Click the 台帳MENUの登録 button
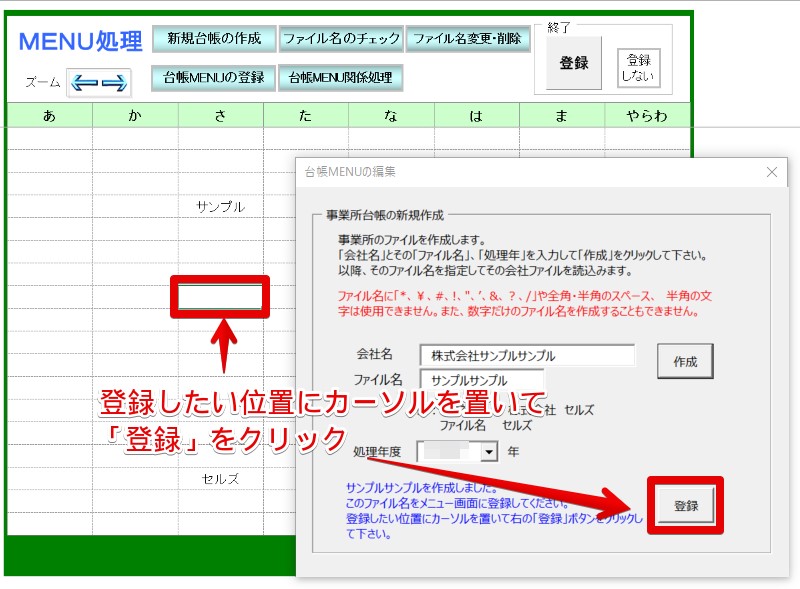The image size is (800, 589). [x=213, y=78]
